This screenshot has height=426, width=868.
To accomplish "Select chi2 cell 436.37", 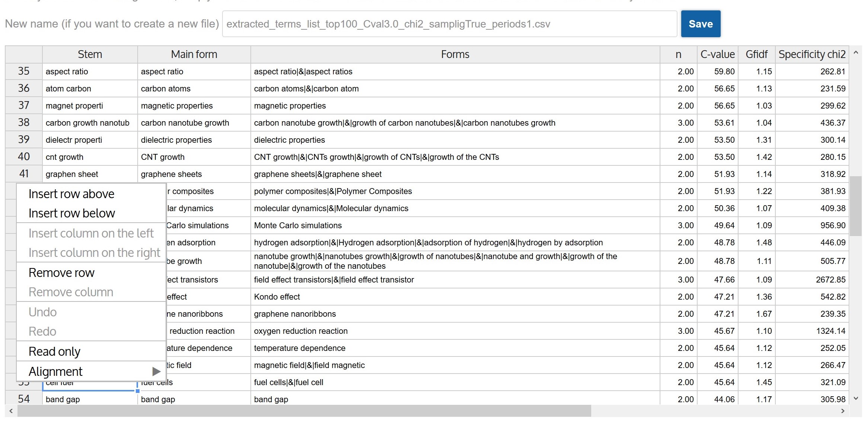I will (812, 123).
